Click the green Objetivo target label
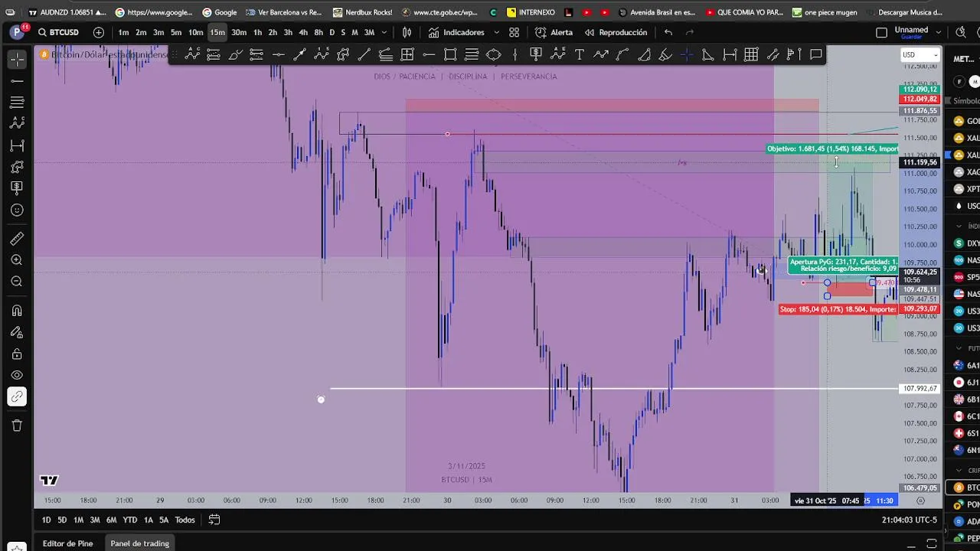The width and height of the screenshot is (980, 551). pos(832,148)
